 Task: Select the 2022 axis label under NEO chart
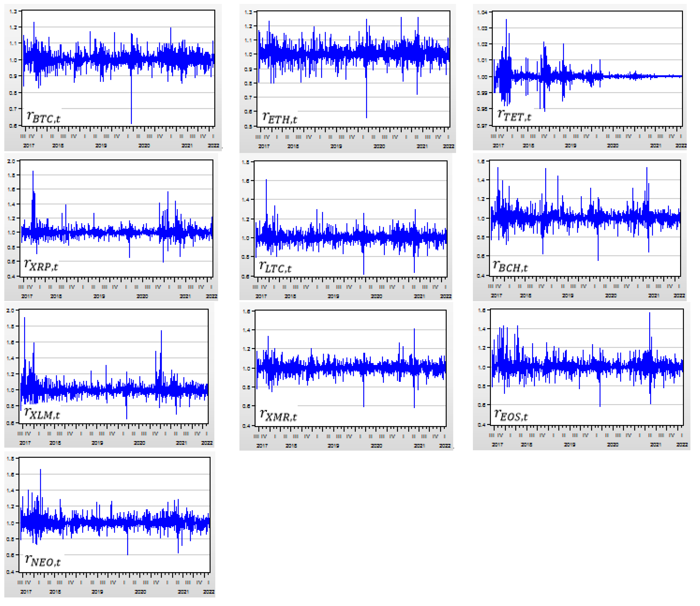[209, 592]
